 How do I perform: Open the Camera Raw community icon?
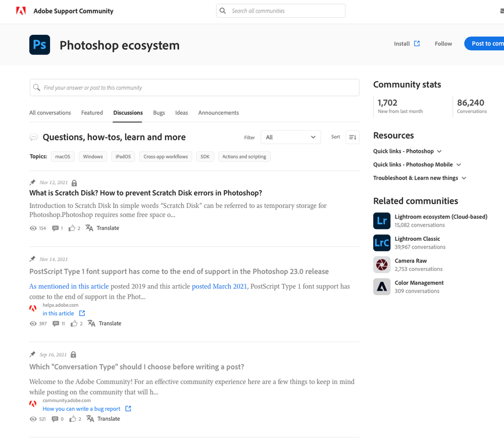[382, 265]
